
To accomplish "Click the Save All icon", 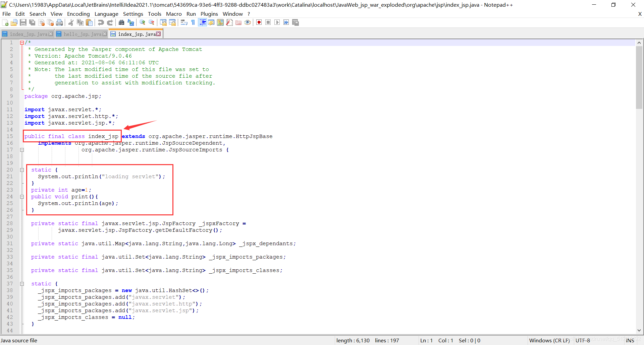I will point(32,22).
